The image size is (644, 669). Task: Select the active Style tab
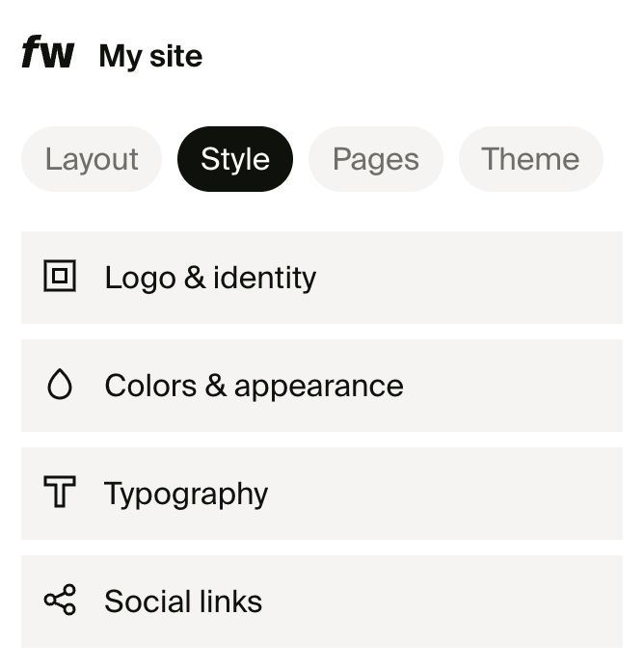click(235, 159)
